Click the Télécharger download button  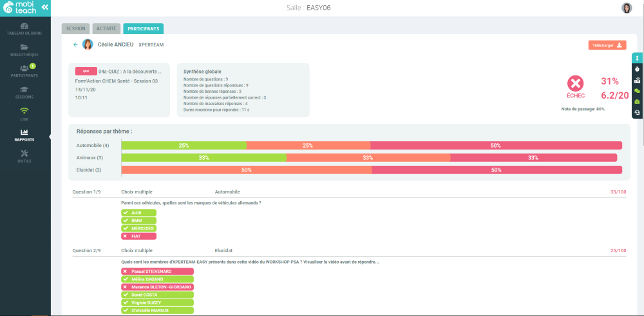pos(607,45)
